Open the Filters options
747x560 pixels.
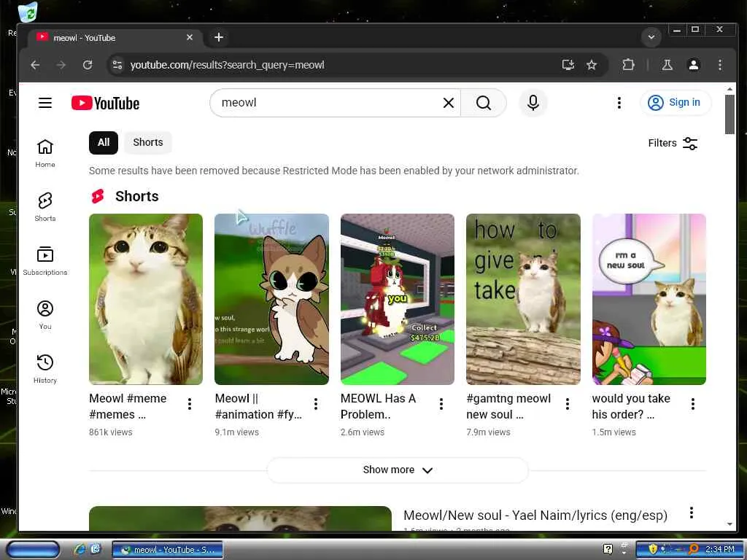click(x=673, y=143)
